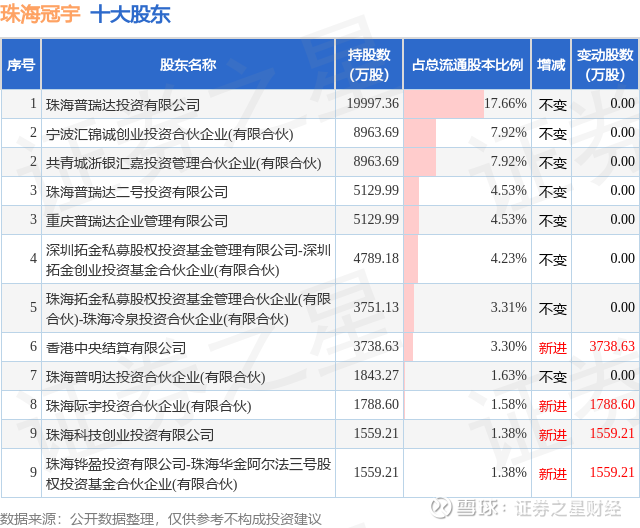Viewport: 640px width, 528px height.
Task: Click holdings 1559.21 for 珠海科技创业投资
Action: 376,433
